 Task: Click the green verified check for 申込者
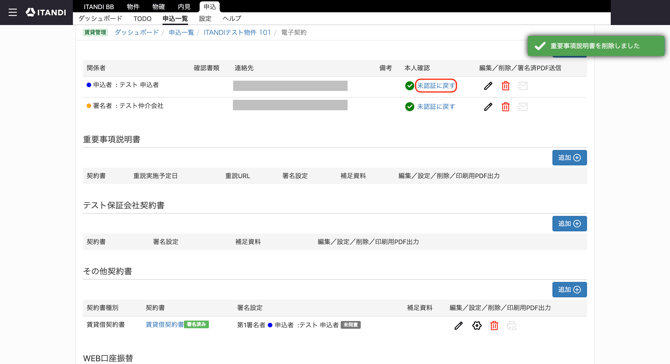[x=409, y=86]
